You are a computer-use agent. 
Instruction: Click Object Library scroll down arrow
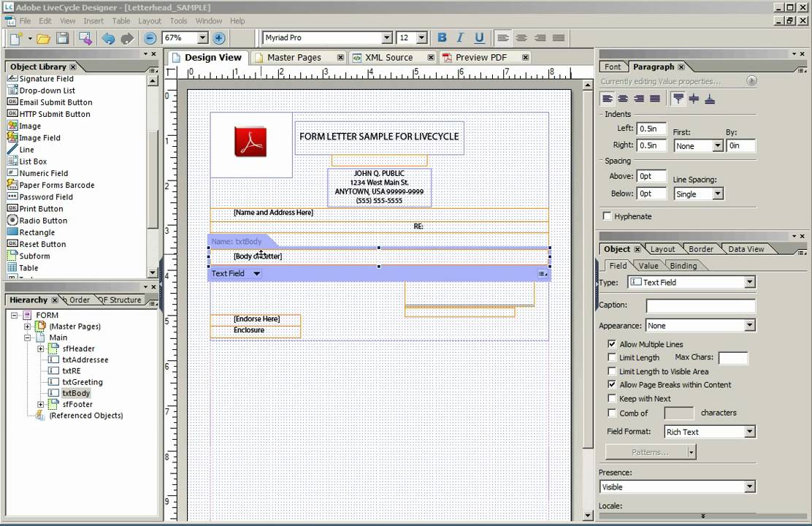pyautogui.click(x=152, y=272)
